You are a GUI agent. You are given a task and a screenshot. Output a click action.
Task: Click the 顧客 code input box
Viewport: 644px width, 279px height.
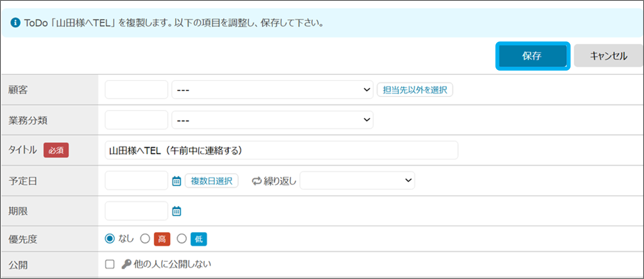point(136,90)
